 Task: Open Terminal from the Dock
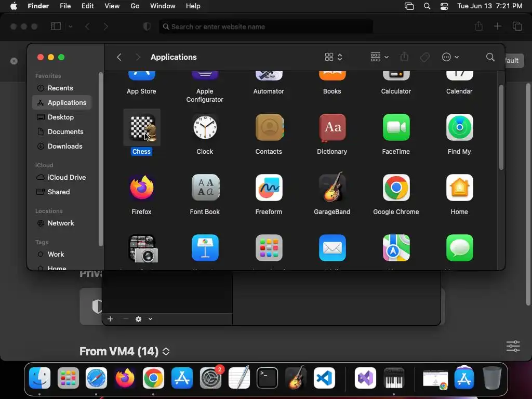coord(268,378)
